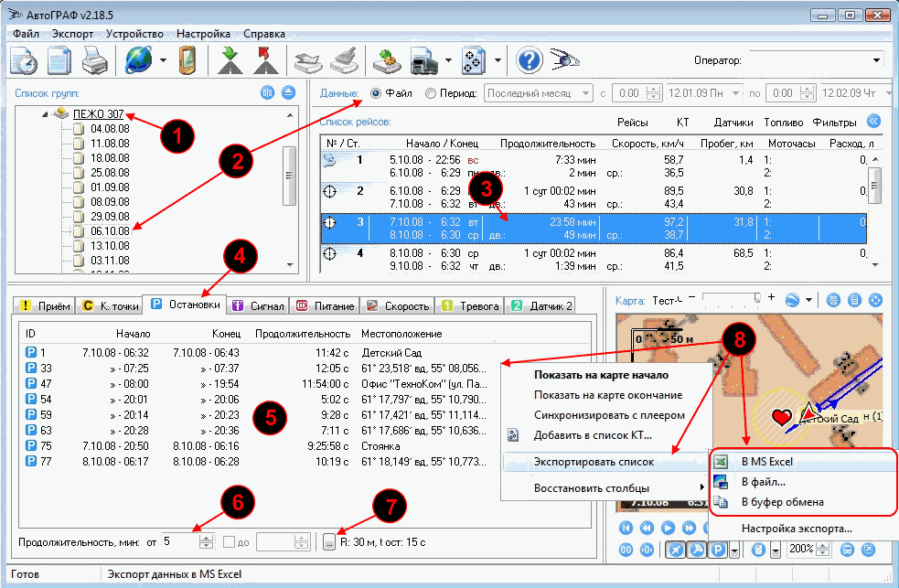Select the Файл radio button
The image size is (899, 588).
[x=376, y=93]
